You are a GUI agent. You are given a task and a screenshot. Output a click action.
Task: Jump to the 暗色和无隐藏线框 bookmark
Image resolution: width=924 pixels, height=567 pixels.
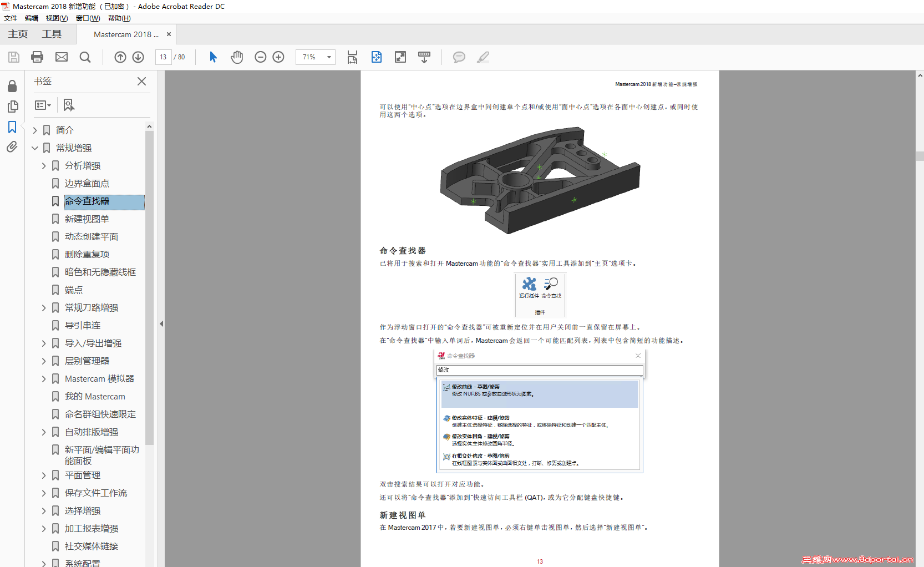point(100,272)
